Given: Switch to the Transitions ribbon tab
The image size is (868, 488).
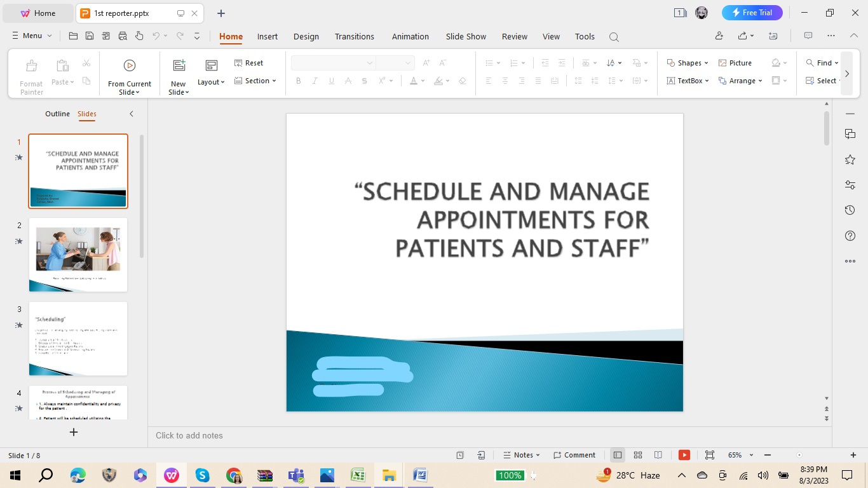Looking at the screenshot, I should 355,36.
